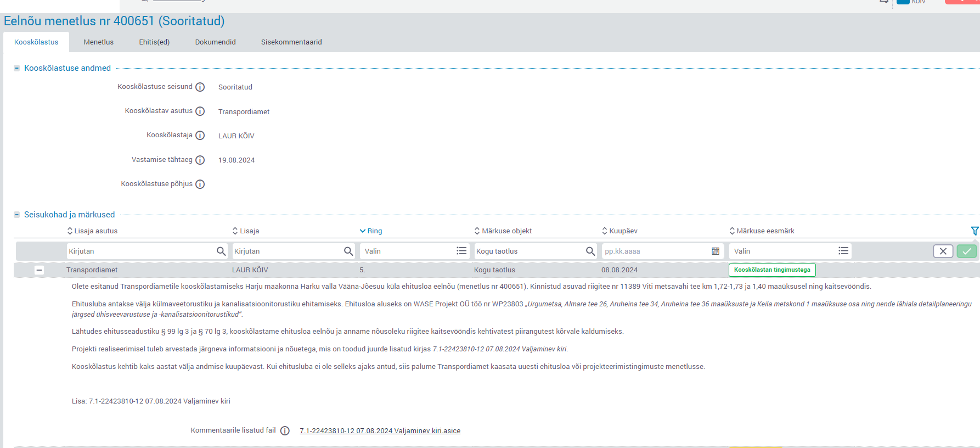Click search icon in Märkuse objekt filter
The width and height of the screenshot is (980, 448).
(x=590, y=251)
